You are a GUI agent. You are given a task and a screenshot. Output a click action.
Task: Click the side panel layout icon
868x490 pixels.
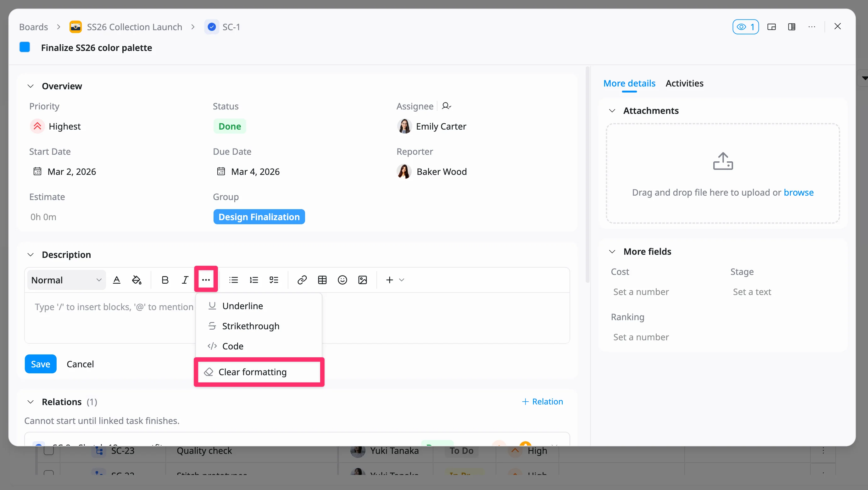click(x=792, y=27)
